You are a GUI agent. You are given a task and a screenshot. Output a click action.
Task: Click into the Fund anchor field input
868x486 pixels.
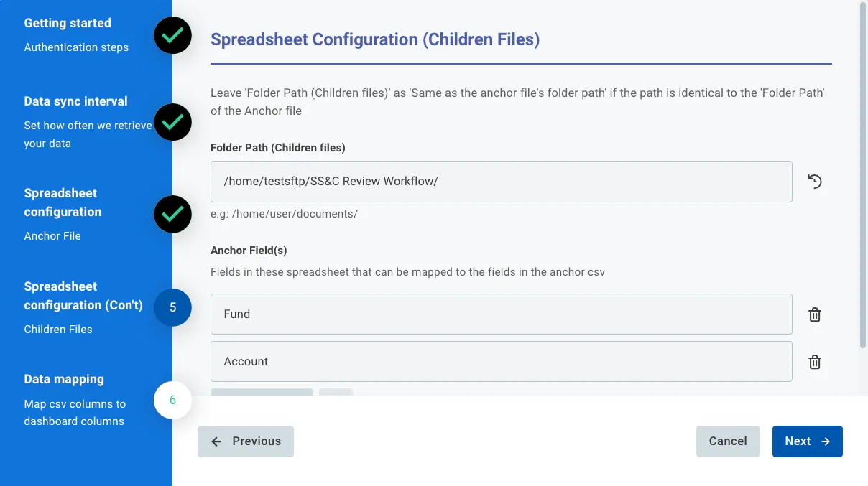[x=501, y=314]
